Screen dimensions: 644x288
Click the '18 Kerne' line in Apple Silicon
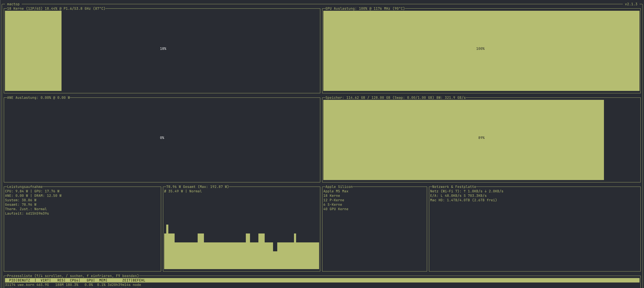point(332,196)
